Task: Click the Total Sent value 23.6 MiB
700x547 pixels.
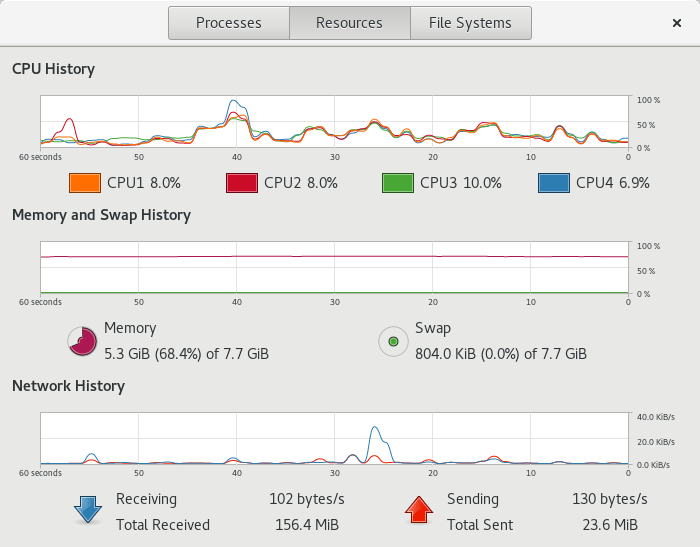Action: 612,525
